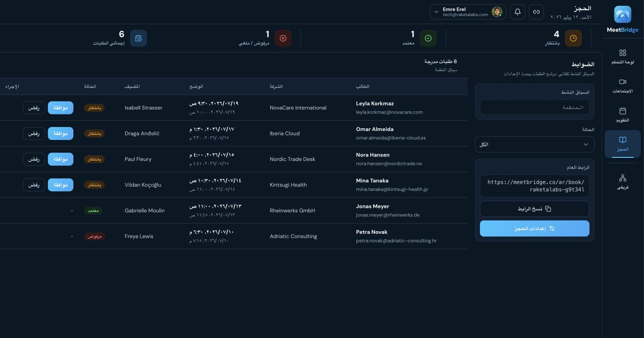This screenshot has height=338, width=644.
Task: Approve Omar Almeida's booking request
Action: pos(60,134)
